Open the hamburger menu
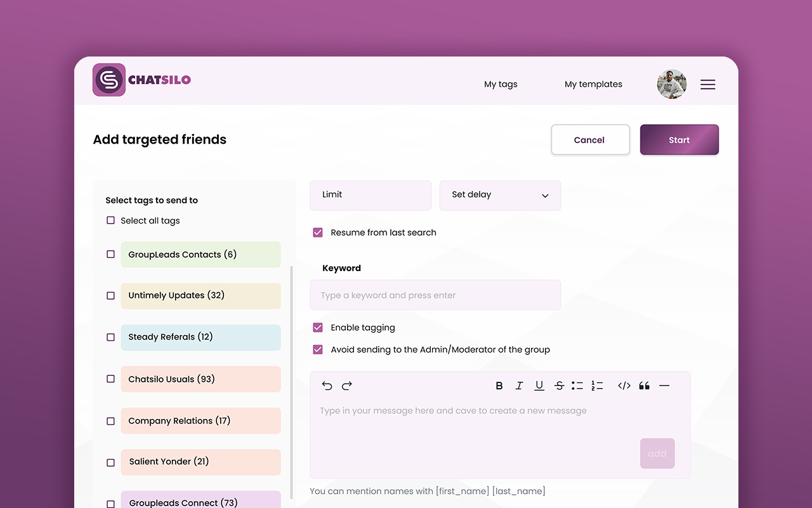 [x=707, y=84]
